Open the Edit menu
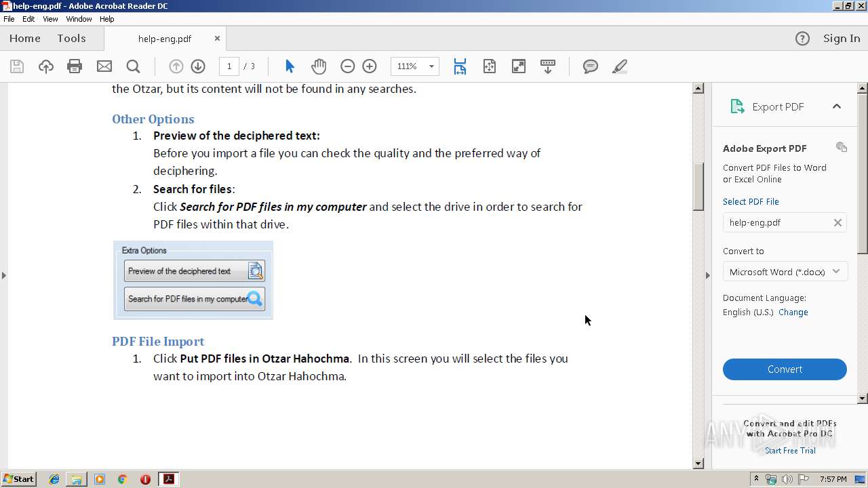Screen dimensions: 868x488 pos(28,19)
